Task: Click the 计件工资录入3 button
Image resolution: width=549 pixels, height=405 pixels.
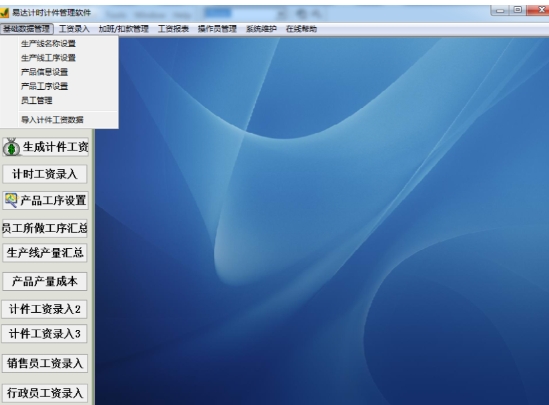Action: click(44, 334)
